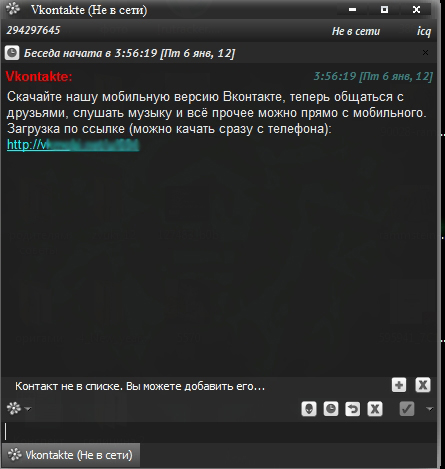The height and width of the screenshot is (469, 445).
Task: Focus the message input field
Action: tap(219, 432)
